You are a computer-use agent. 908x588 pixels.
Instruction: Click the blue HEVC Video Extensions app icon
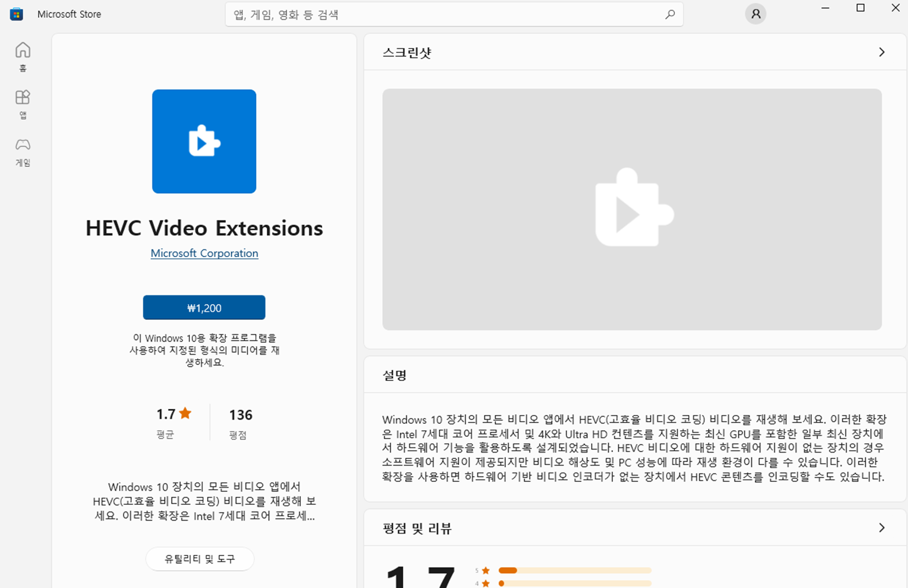click(204, 141)
